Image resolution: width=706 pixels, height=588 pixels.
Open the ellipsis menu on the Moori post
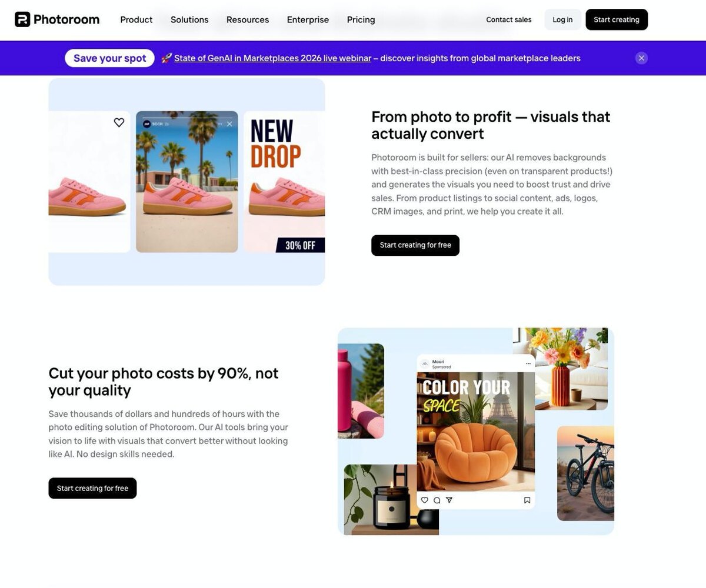click(x=528, y=363)
